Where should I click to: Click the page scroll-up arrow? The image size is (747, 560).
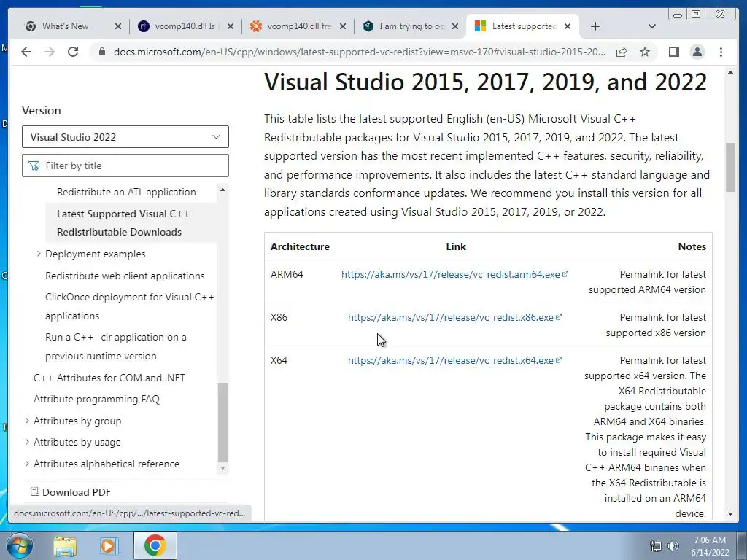click(730, 72)
